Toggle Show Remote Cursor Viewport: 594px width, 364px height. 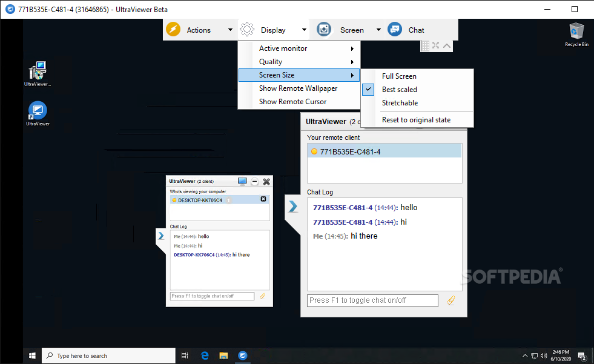click(299, 102)
